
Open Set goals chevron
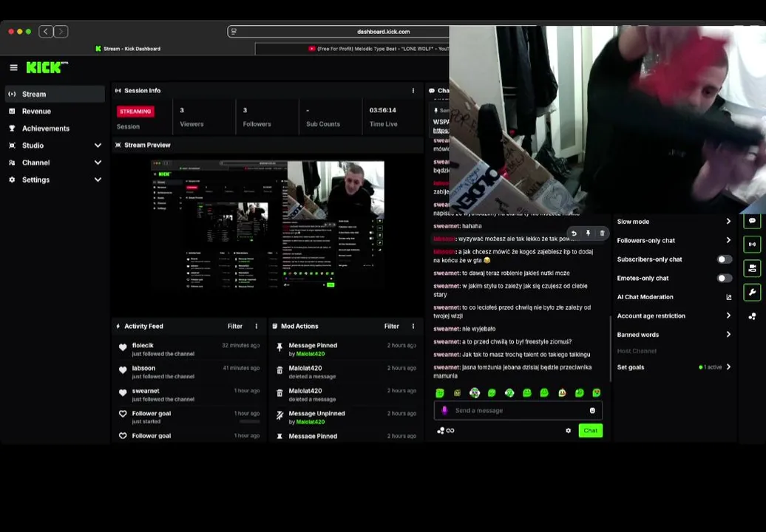tap(728, 367)
